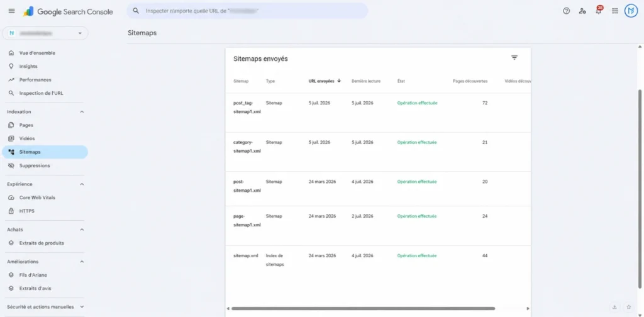Click the Pages découvertes column header
This screenshot has height=317, width=644.
[x=470, y=81]
